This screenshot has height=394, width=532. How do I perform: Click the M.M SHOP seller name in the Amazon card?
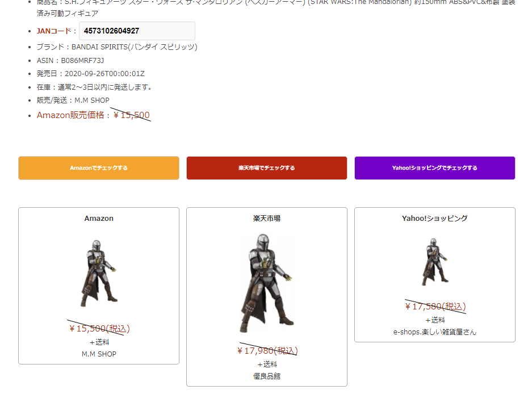pyautogui.click(x=99, y=354)
